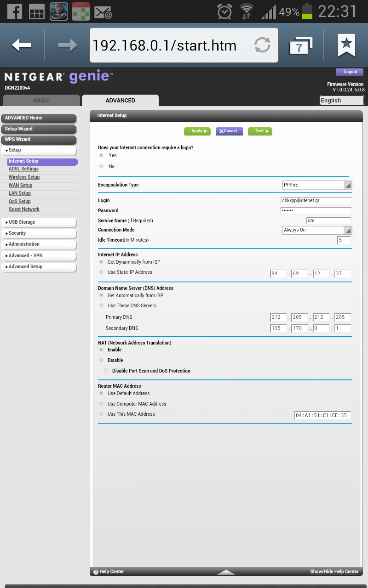
Task: Click the Password field
Action: coord(316,211)
